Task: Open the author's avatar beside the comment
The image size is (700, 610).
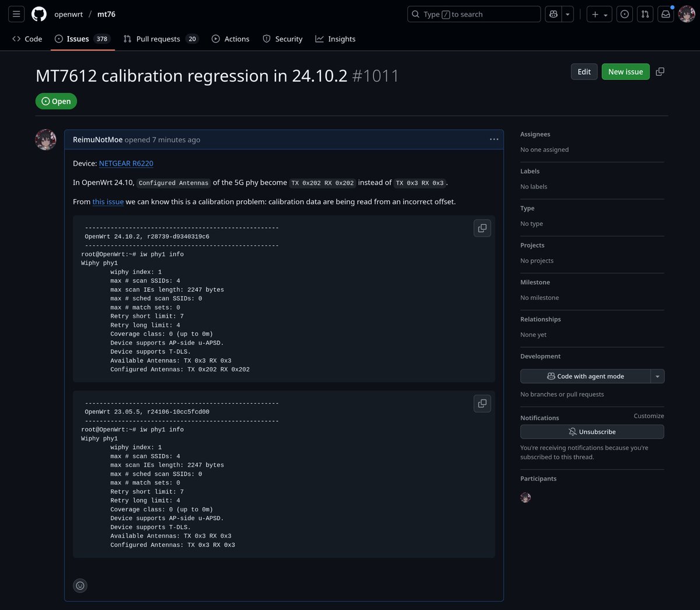Action: [x=46, y=140]
